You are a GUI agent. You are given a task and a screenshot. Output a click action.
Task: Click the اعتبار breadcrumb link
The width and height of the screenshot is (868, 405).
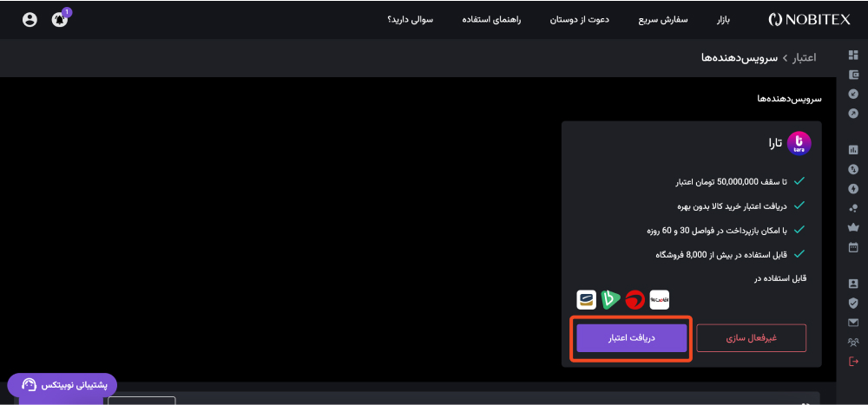point(804,57)
